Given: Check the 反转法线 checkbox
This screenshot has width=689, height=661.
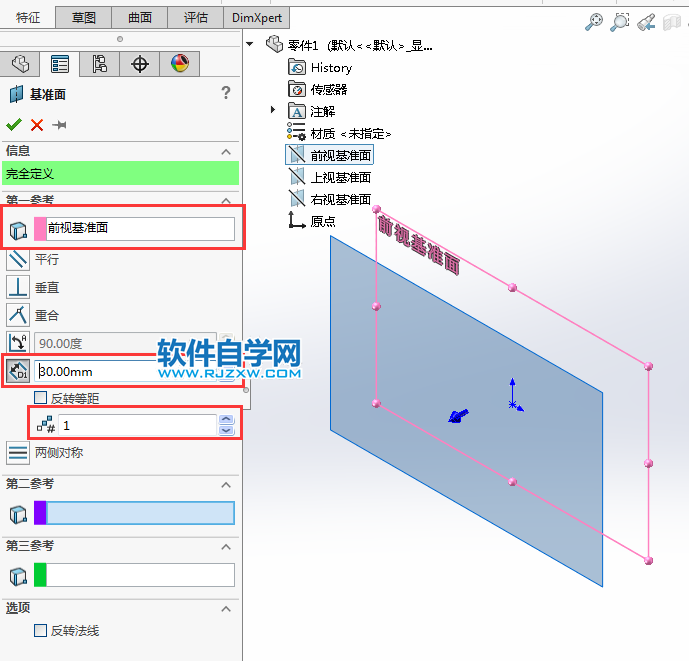Looking at the screenshot, I should tap(40, 631).
